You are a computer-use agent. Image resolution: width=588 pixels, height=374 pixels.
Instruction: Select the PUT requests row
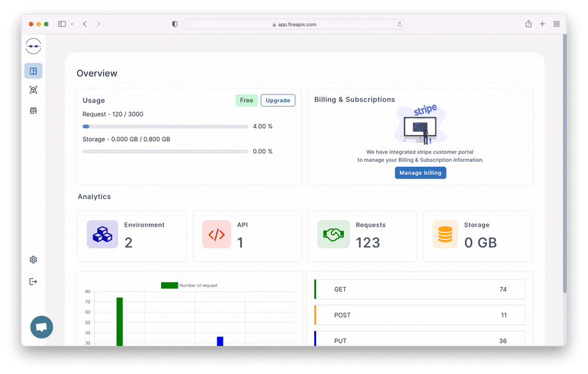click(x=420, y=338)
